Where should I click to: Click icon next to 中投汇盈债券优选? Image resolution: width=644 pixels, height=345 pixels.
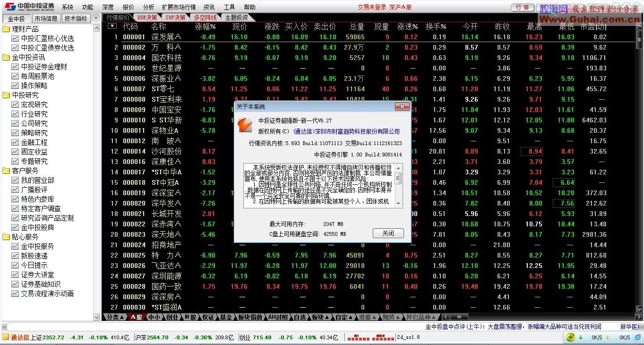pos(15,48)
